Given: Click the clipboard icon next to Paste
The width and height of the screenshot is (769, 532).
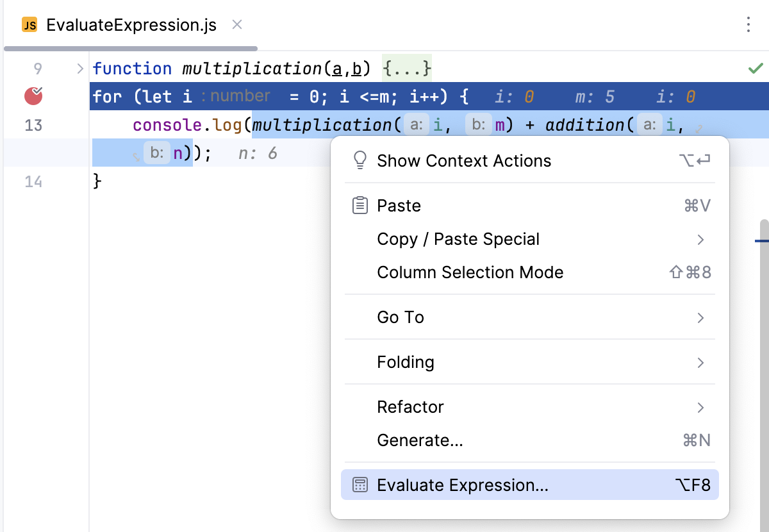Looking at the screenshot, I should pyautogui.click(x=360, y=205).
